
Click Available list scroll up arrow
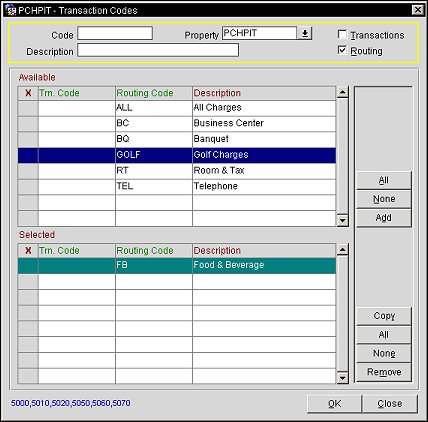coord(343,92)
